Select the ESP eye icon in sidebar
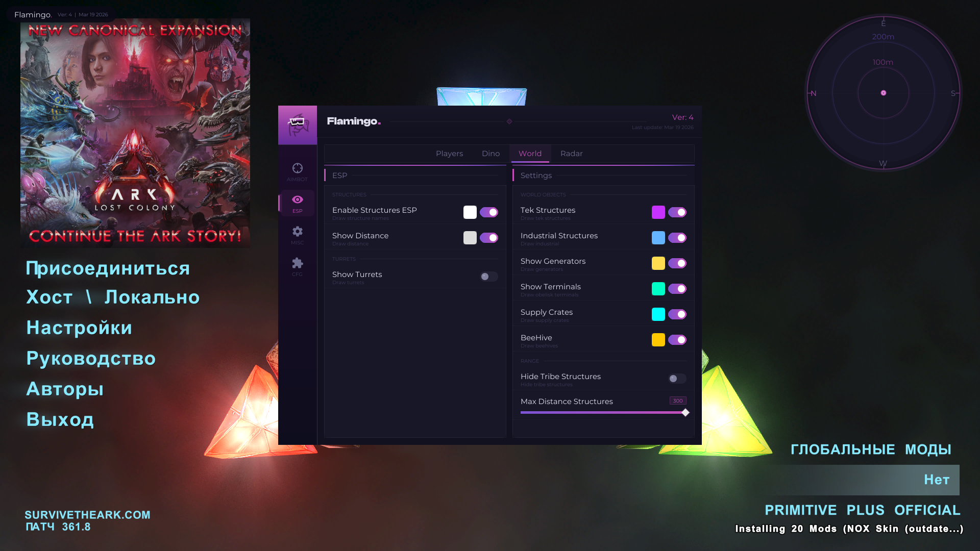 click(x=297, y=203)
